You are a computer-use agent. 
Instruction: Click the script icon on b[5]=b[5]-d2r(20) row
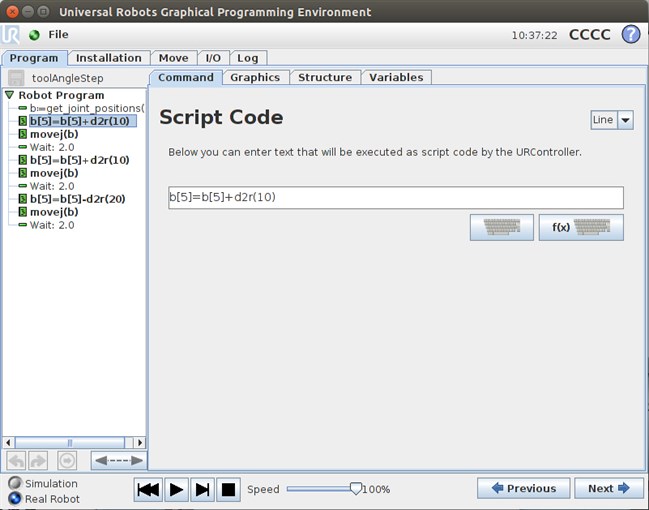click(23, 199)
